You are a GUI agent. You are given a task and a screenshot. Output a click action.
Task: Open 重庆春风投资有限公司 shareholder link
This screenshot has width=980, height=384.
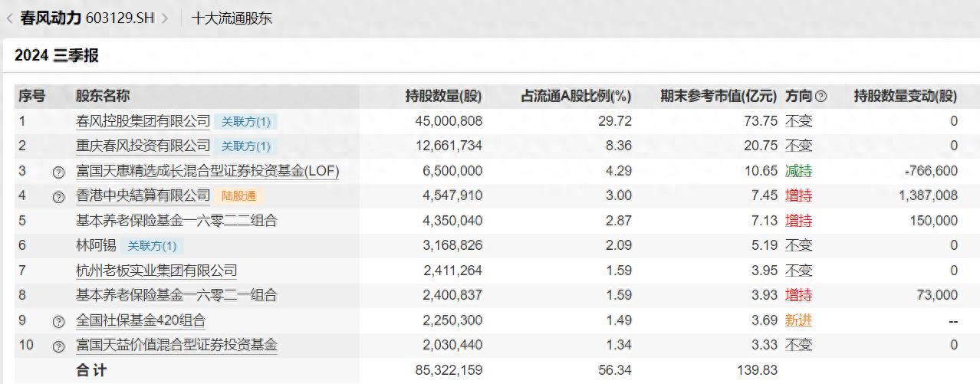click(143, 146)
